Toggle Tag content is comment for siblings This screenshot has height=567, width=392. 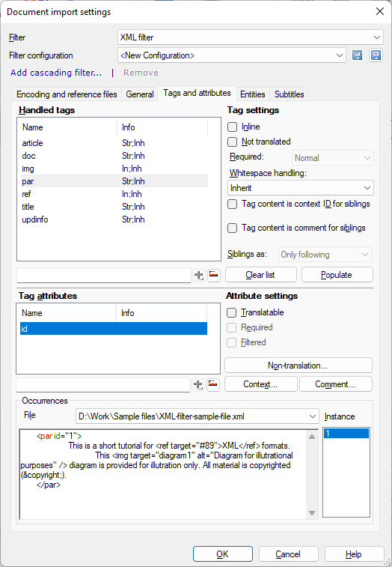tap(233, 228)
